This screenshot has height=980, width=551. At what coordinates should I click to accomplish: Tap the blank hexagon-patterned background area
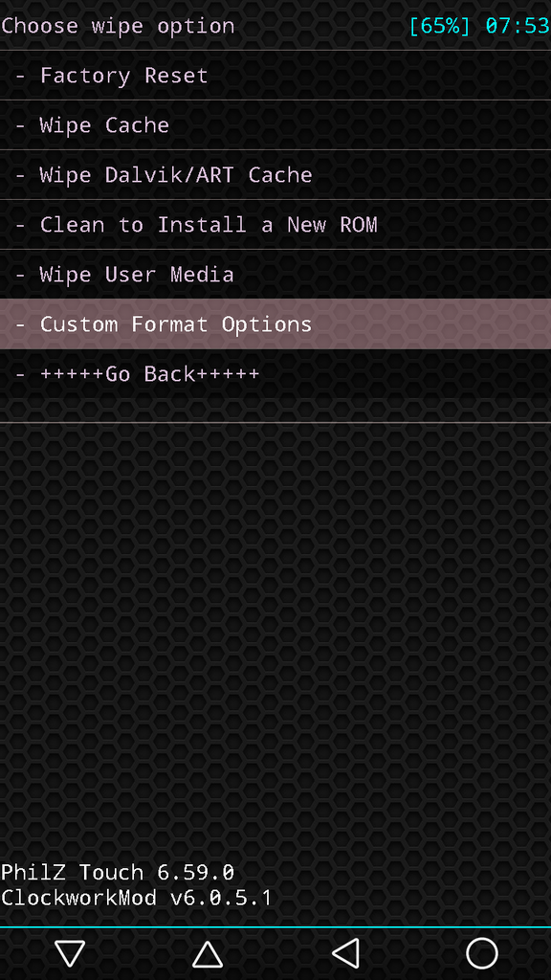pyautogui.click(x=275, y=637)
